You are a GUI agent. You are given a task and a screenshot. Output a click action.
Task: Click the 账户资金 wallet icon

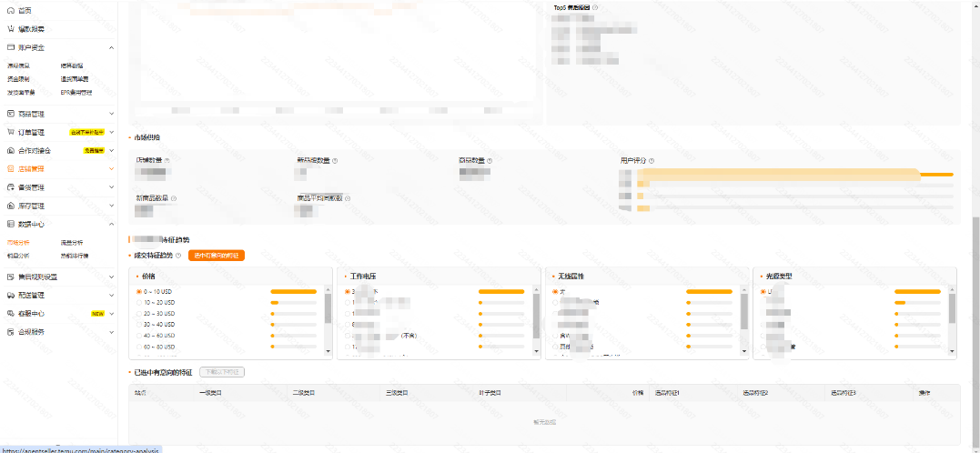pos(11,47)
